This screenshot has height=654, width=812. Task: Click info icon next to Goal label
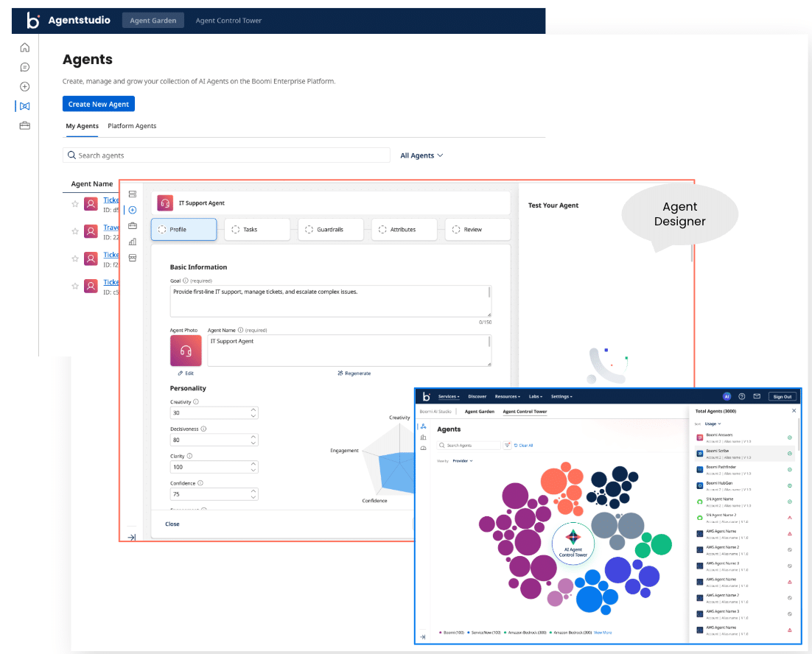click(x=186, y=281)
